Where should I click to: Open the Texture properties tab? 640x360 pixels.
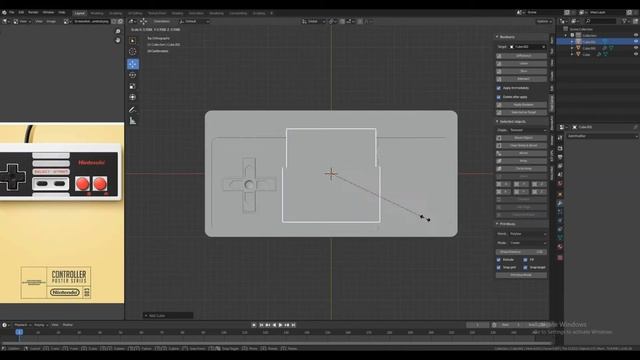[x=560, y=258]
